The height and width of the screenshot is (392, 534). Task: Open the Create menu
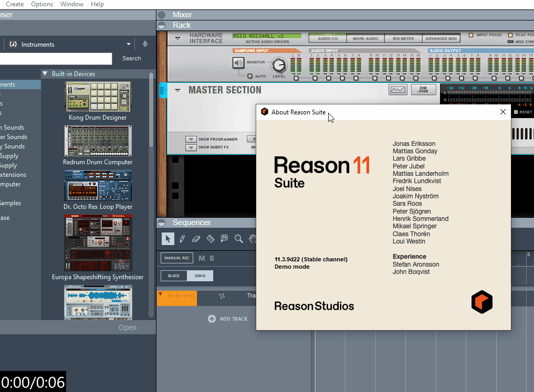(x=15, y=4)
